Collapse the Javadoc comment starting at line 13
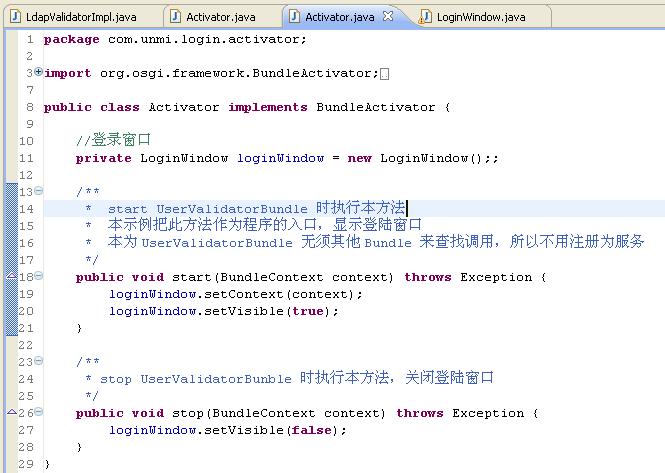Image resolution: width=665 pixels, height=473 pixels. click(38, 191)
